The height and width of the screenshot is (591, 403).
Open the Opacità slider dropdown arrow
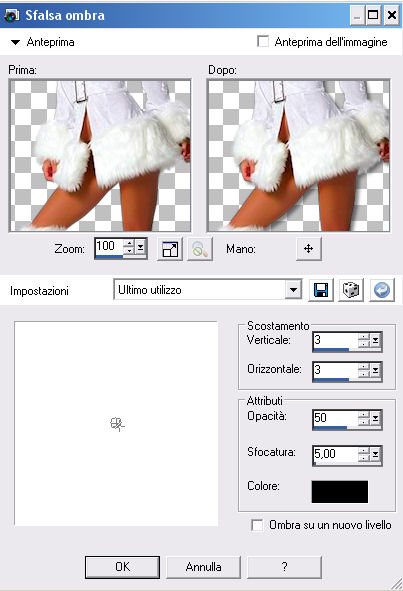pos(375,418)
